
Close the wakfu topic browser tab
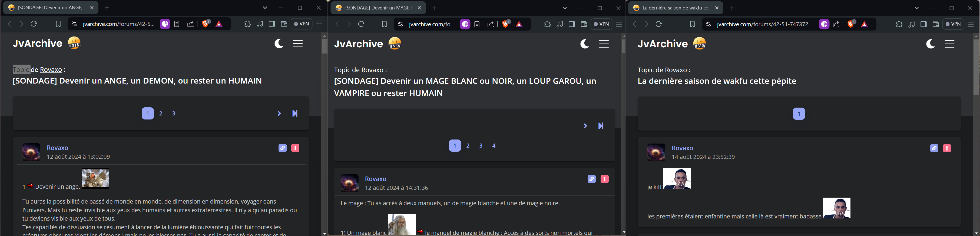717,8
